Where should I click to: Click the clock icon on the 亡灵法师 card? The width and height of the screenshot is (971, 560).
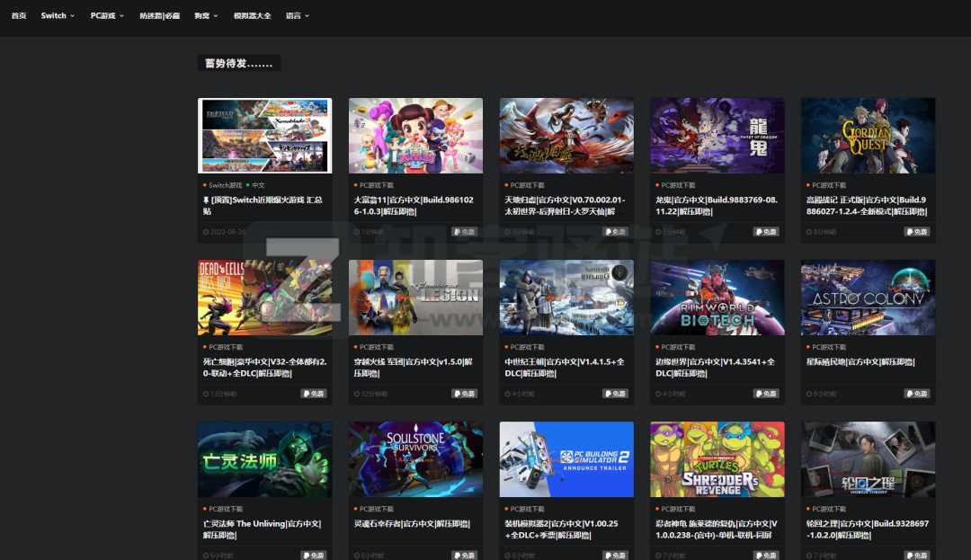(207, 556)
